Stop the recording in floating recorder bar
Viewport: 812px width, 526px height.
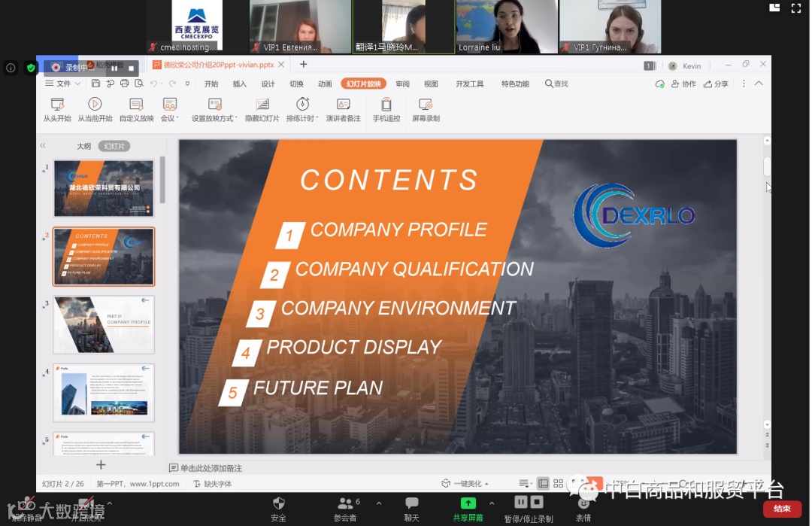(x=131, y=68)
